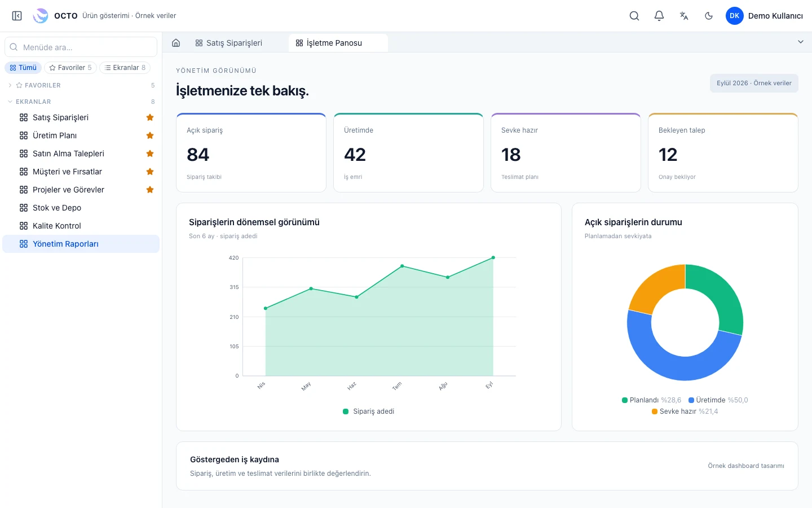Image resolution: width=812 pixels, height=508 pixels.
Task: Toggle Planlandı legend swatch
Action: [x=625, y=400]
